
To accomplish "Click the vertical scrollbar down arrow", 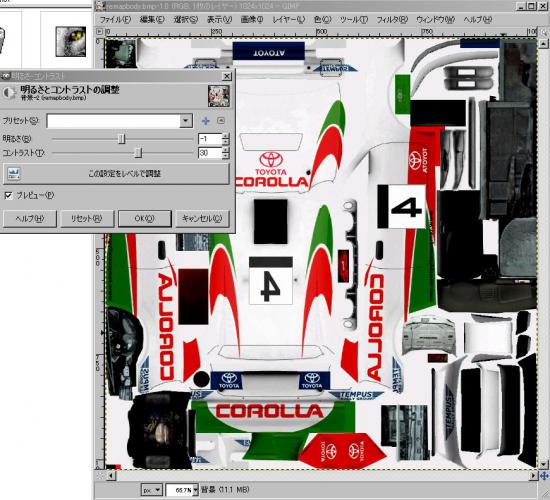I will point(543,464).
